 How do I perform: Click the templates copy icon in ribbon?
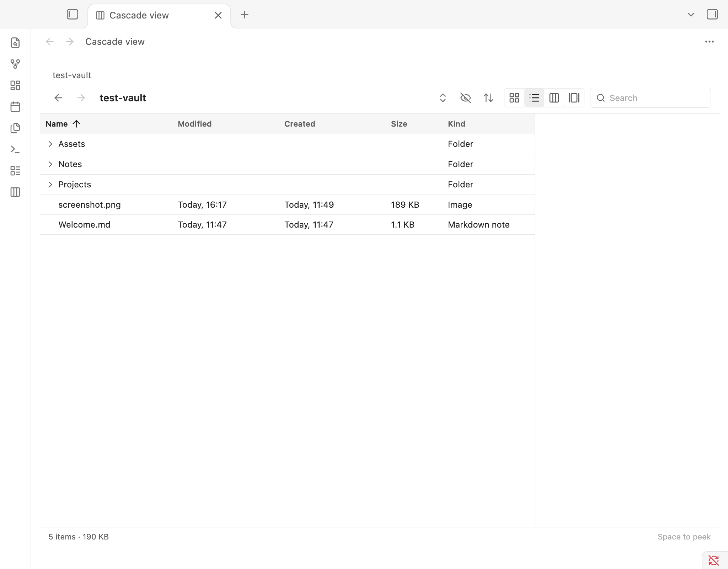15,128
